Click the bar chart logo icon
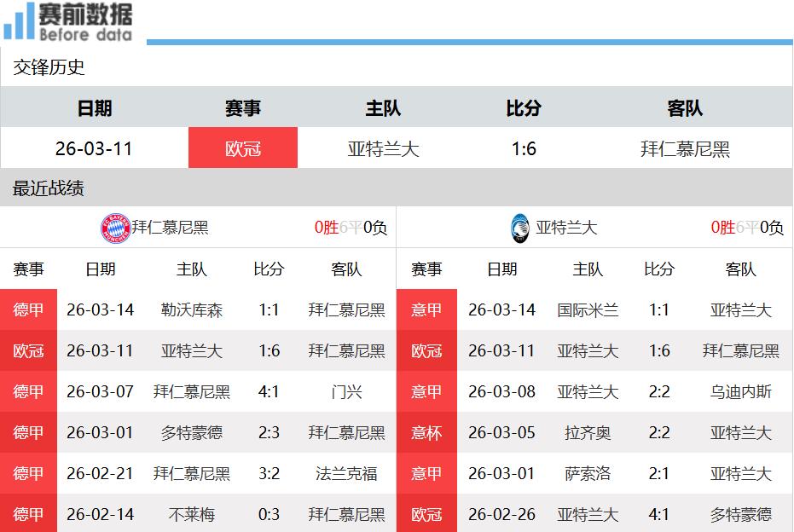 19,21
